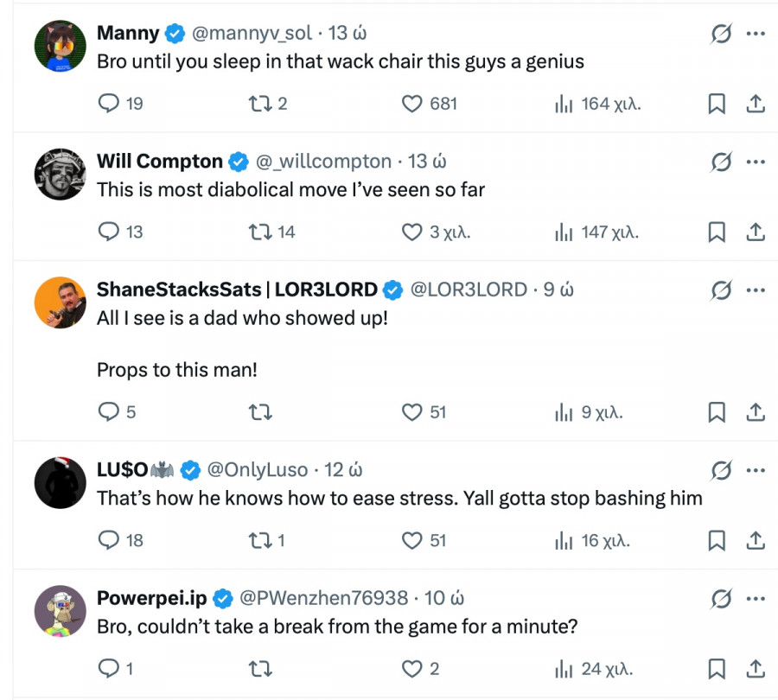Like Will Compton's diabolical move tweet
The image size is (778, 700).
pyautogui.click(x=412, y=232)
